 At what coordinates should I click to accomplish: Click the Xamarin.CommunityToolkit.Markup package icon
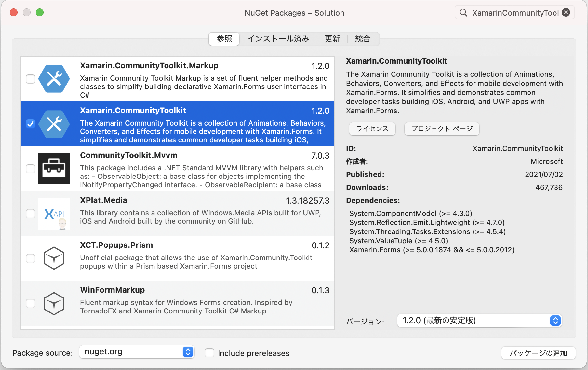[x=54, y=79]
